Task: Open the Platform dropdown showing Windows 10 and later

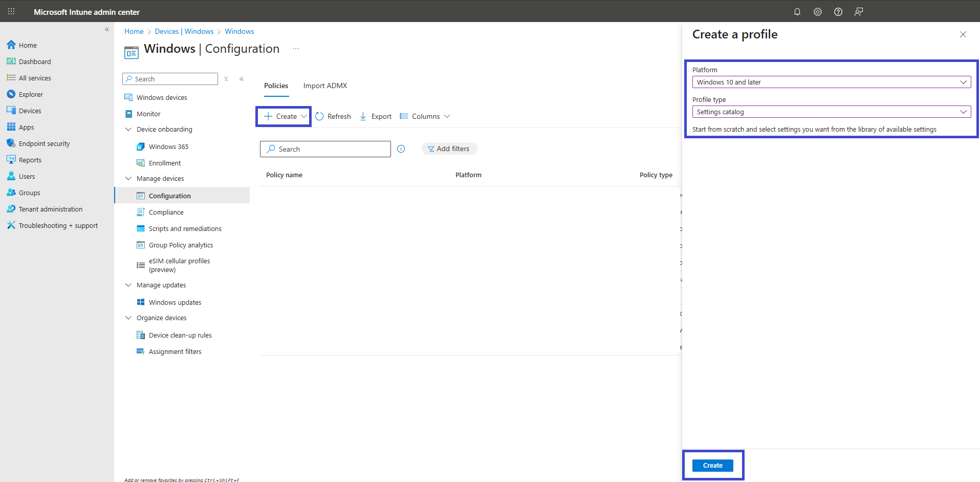Action: click(x=831, y=82)
